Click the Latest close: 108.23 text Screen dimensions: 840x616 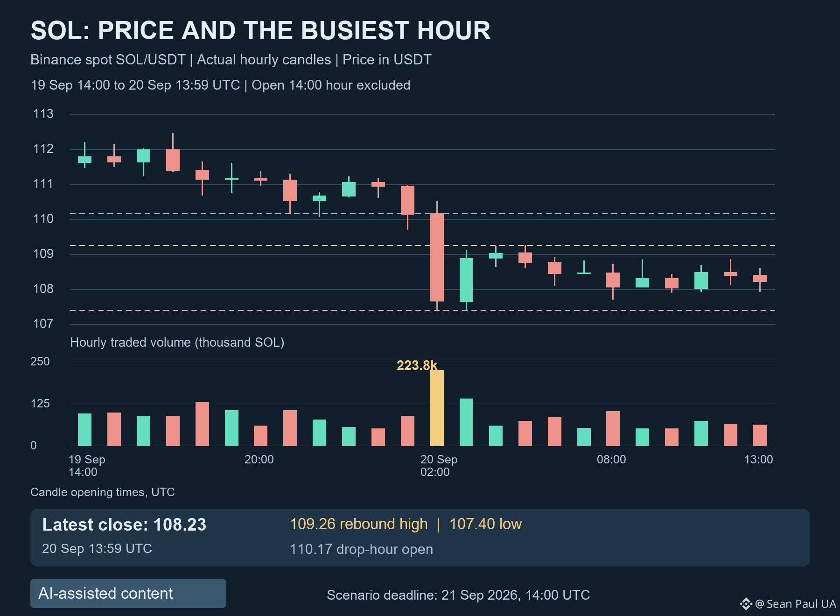point(124,525)
